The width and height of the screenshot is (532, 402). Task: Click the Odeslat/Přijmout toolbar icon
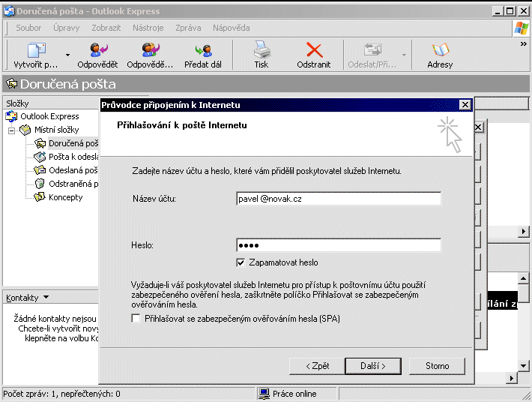[x=372, y=49]
